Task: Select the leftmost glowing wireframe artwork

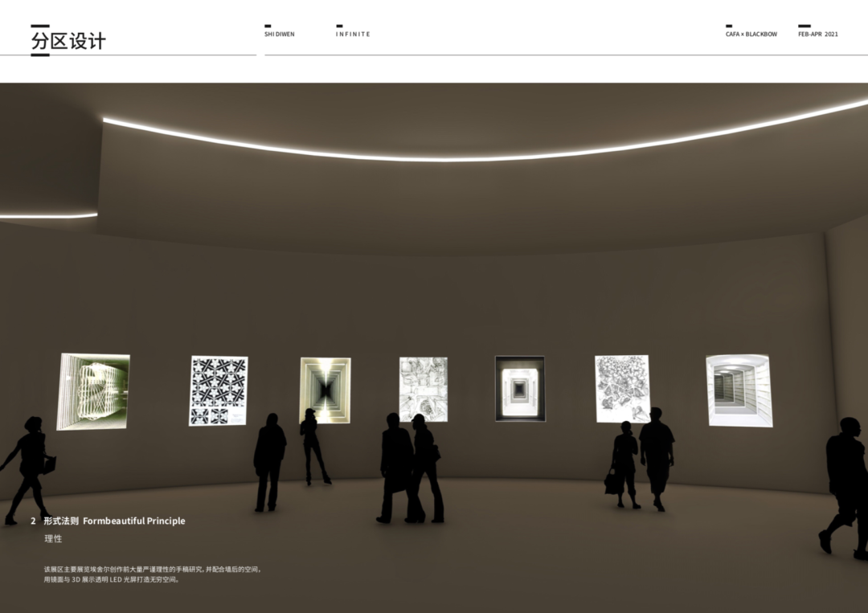Action: pos(93,391)
